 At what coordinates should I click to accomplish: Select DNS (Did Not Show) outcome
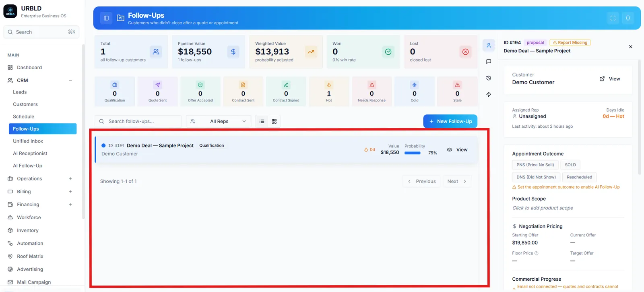pyautogui.click(x=536, y=177)
